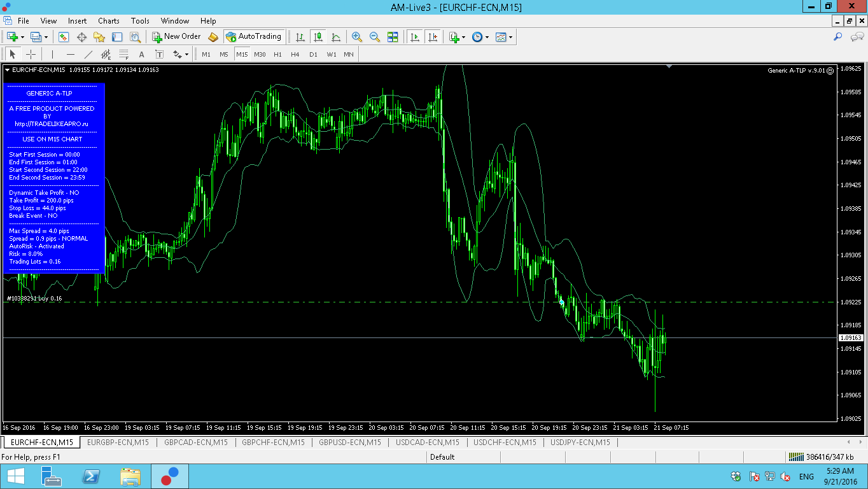The image size is (868, 489).
Task: Click the New Chart icon
Action: coord(12,37)
